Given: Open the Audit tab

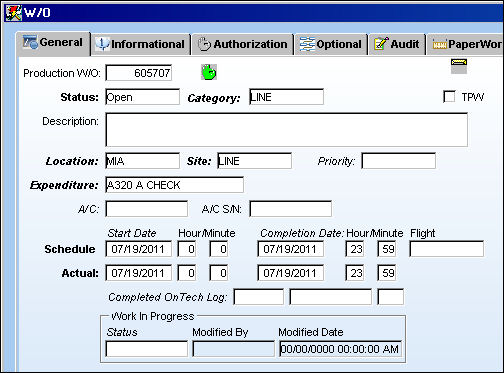Looking at the screenshot, I should (397, 44).
